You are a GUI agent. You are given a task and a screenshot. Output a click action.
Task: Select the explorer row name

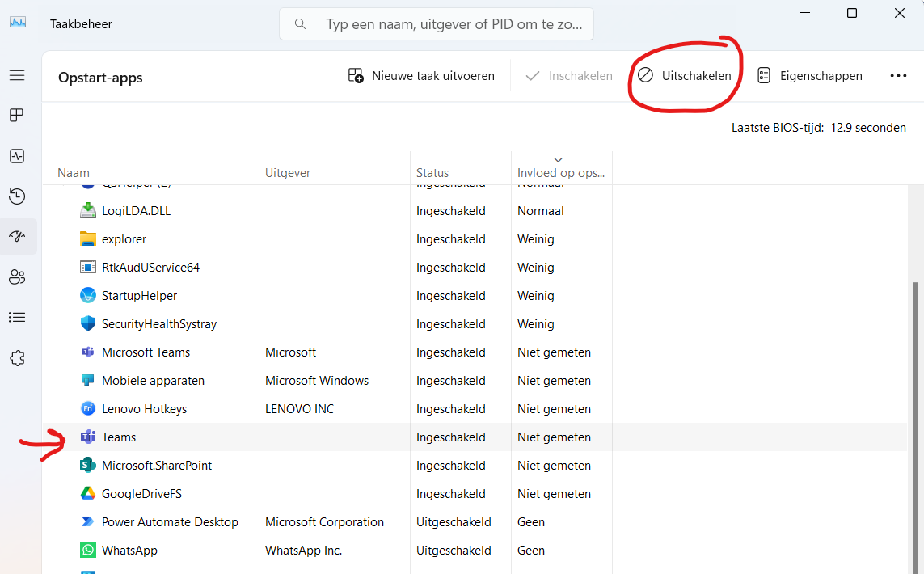point(124,239)
